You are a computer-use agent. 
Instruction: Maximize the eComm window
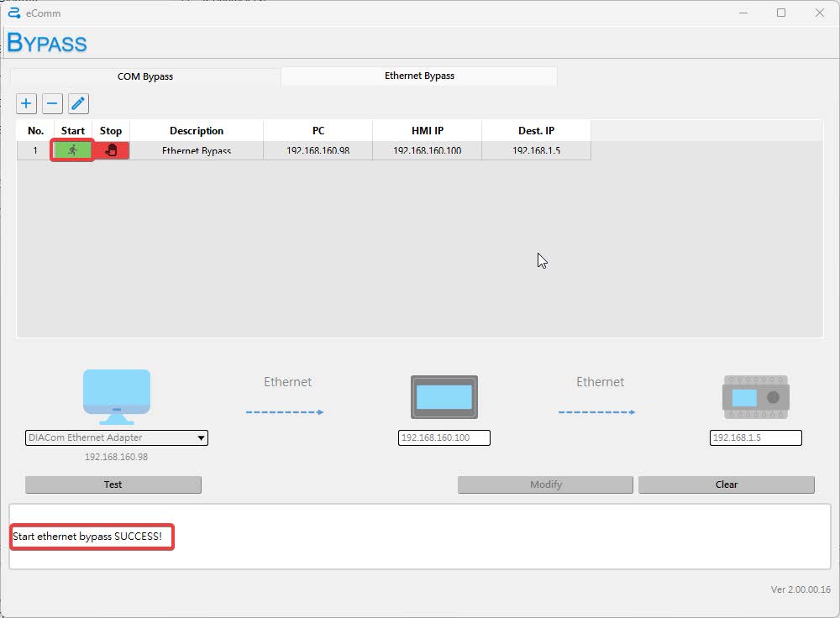click(781, 13)
